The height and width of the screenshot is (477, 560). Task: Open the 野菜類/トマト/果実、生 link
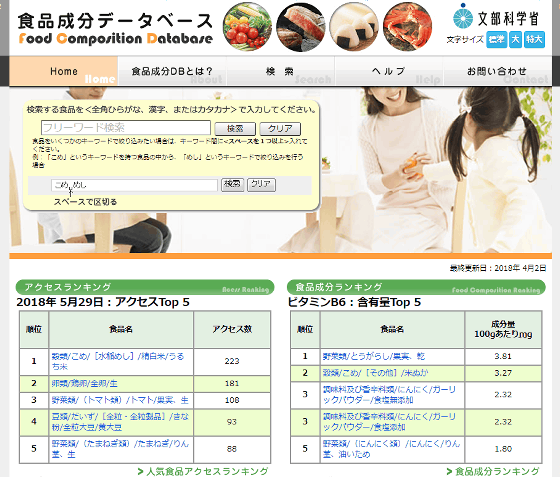click(x=120, y=400)
